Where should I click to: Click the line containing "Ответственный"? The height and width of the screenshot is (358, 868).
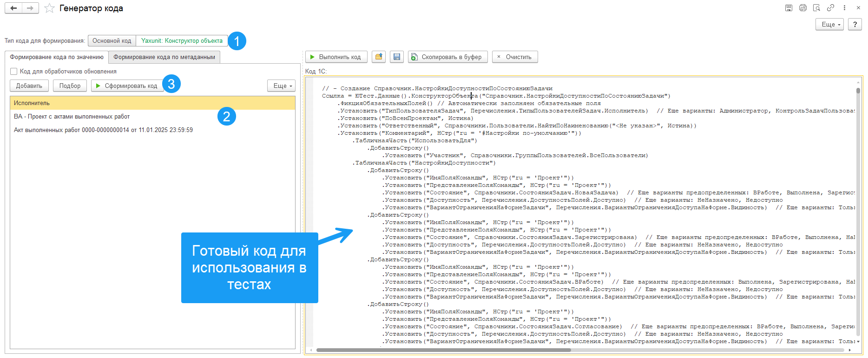coord(517,126)
